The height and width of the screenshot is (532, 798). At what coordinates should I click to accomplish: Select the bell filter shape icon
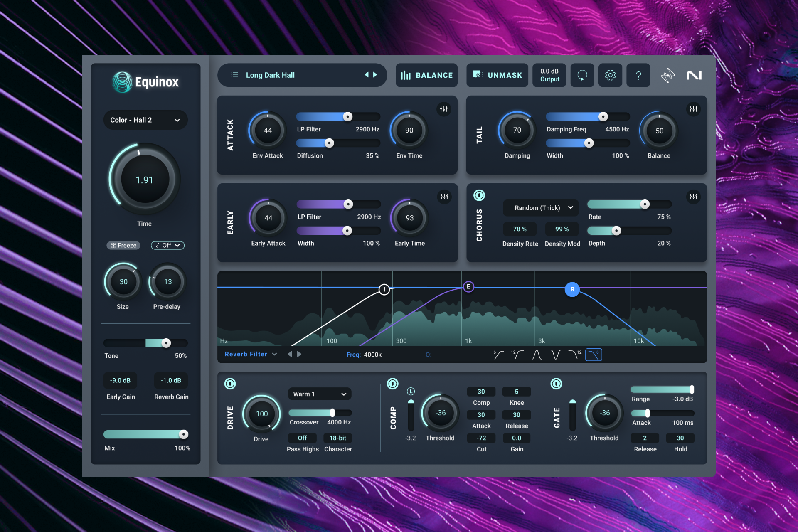point(537,355)
